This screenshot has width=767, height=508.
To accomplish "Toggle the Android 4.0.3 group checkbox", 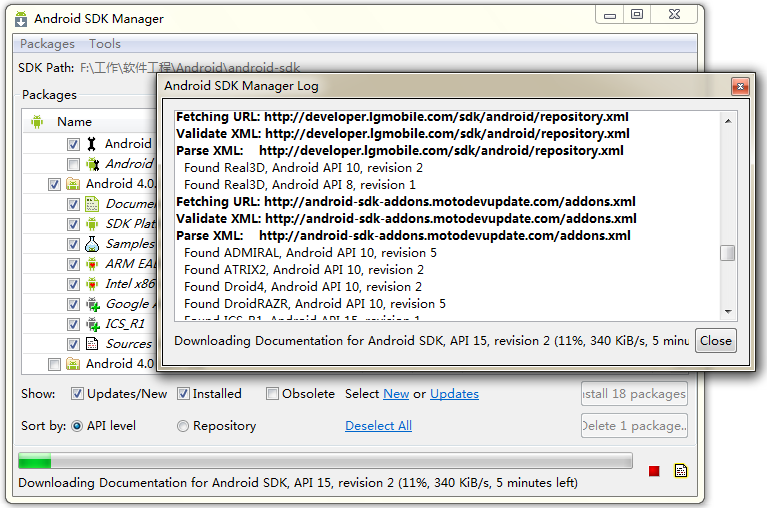I will (x=54, y=184).
